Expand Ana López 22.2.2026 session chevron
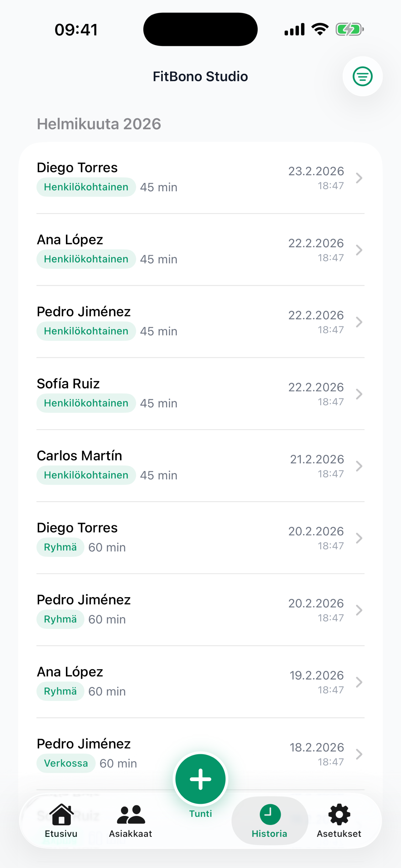The width and height of the screenshot is (401, 868). coord(359,250)
